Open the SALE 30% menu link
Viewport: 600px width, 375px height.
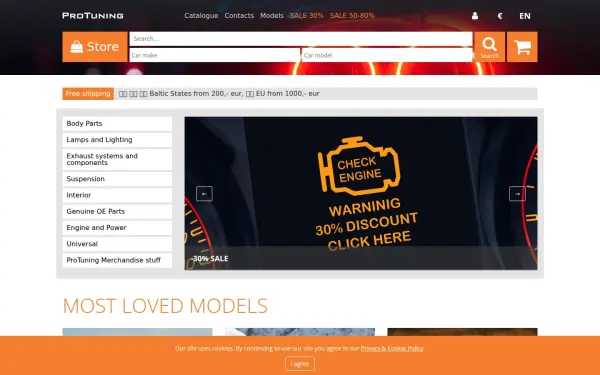point(307,16)
